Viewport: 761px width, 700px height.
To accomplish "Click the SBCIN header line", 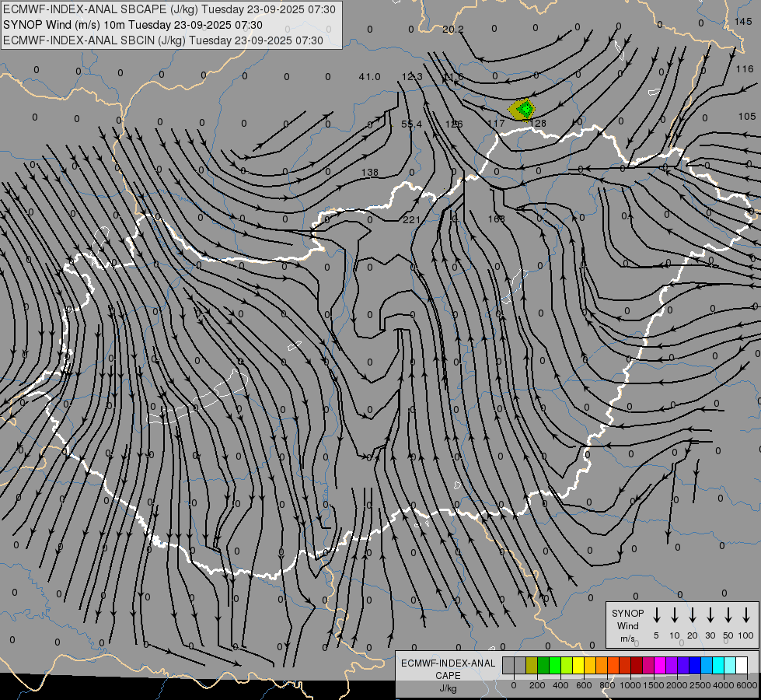I will tap(163, 40).
